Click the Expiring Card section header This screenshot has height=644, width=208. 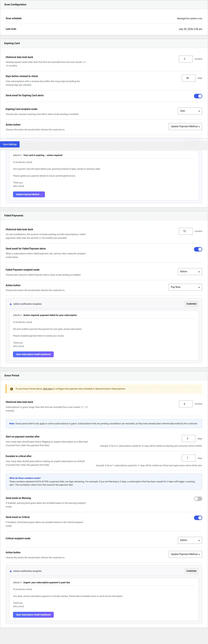tap(104, 43)
